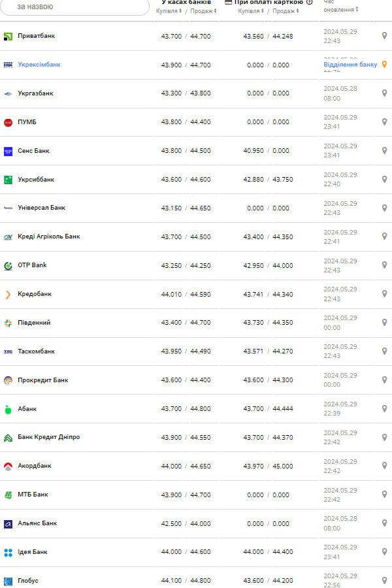Click the Відділення банку link

[x=350, y=65]
